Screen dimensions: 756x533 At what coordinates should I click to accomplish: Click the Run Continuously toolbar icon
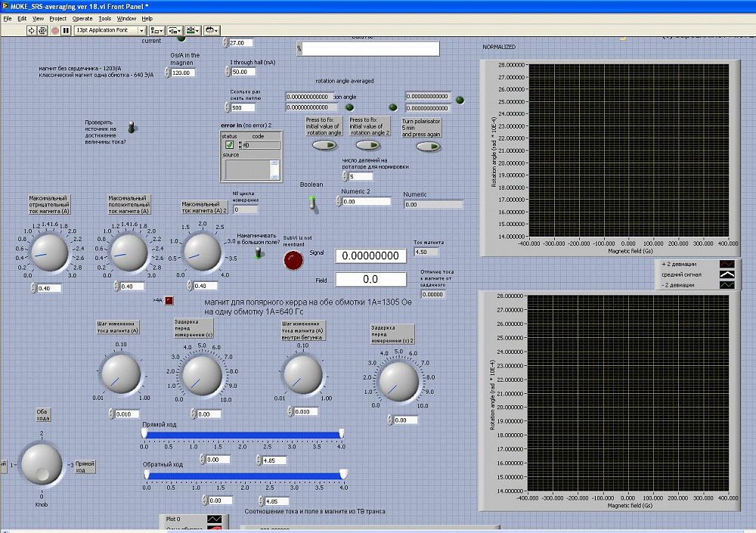43,30
